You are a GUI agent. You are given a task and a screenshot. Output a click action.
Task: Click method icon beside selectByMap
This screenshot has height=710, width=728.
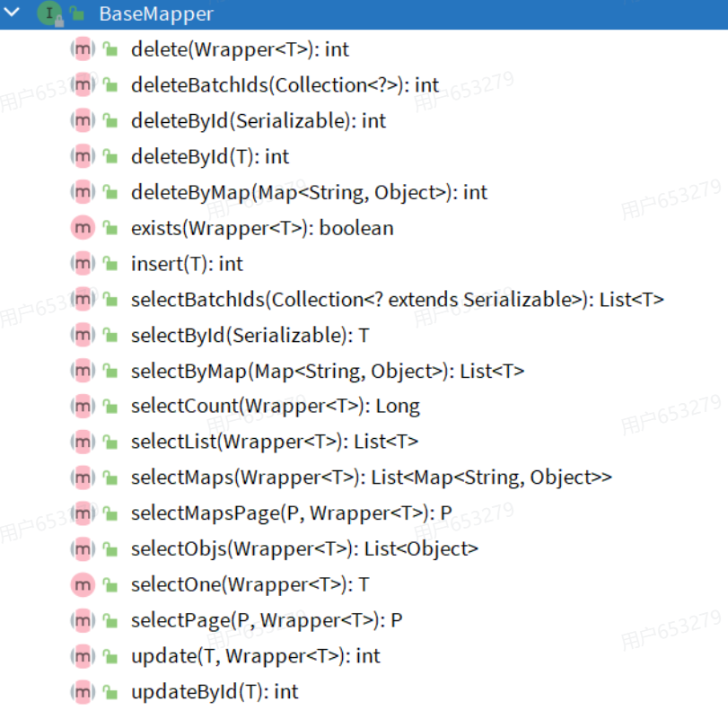(83, 371)
